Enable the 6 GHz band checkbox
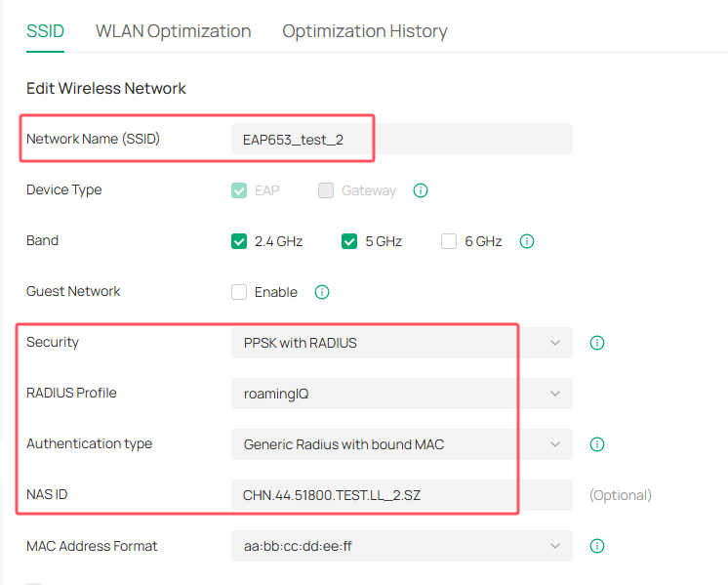The image size is (728, 585). [x=449, y=241]
